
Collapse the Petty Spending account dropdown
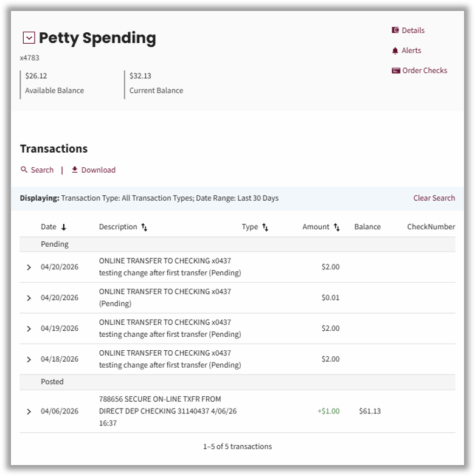point(29,38)
